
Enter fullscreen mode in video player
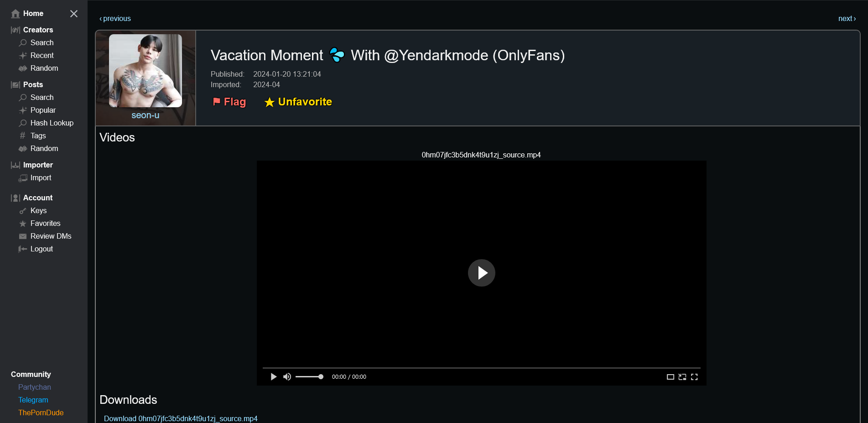(x=694, y=377)
